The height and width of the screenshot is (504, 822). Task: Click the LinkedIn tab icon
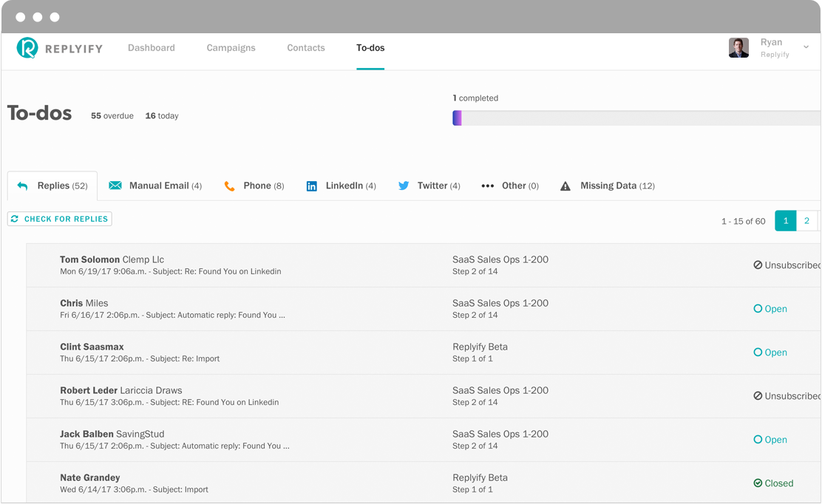(311, 186)
